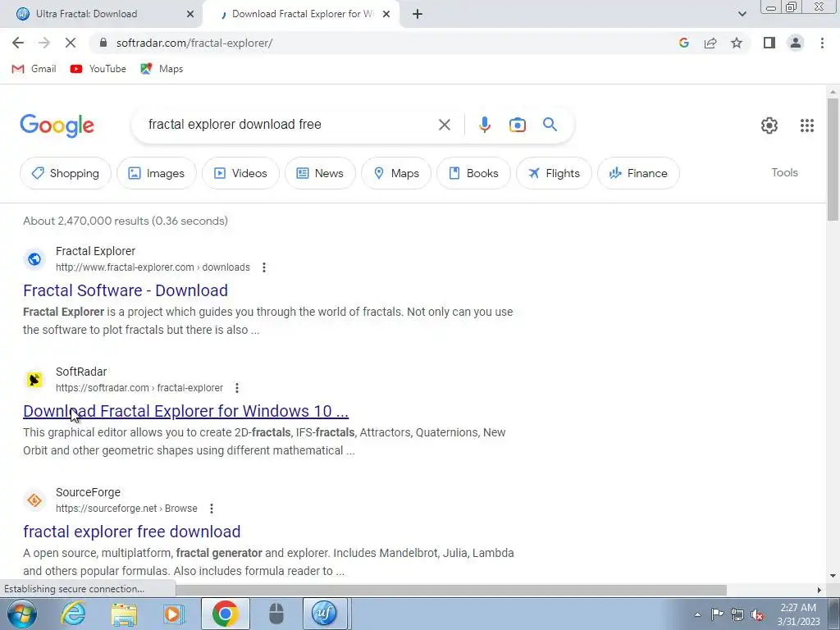Open options for SoftRadar result
This screenshot has width=840, height=630.
tap(237, 388)
